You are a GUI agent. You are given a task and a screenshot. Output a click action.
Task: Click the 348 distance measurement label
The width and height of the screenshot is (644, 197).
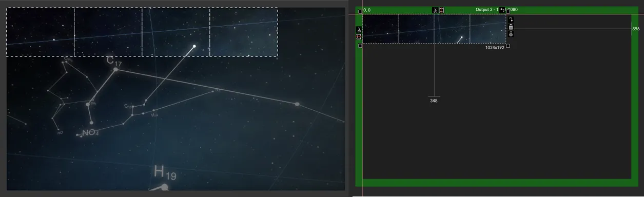434,101
